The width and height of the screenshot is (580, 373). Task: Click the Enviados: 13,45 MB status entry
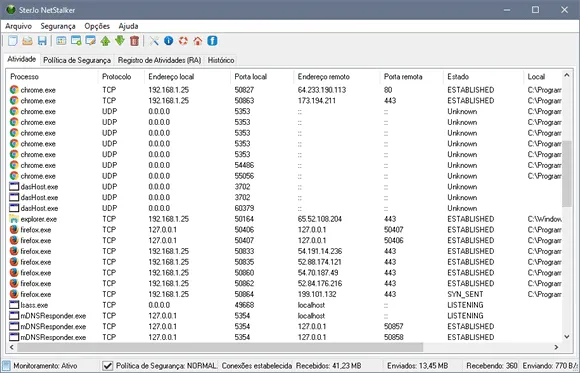[x=418, y=366]
